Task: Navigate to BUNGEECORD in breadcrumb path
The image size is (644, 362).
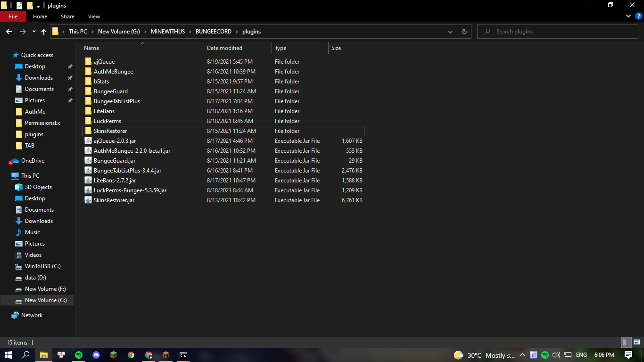Action: tap(213, 32)
